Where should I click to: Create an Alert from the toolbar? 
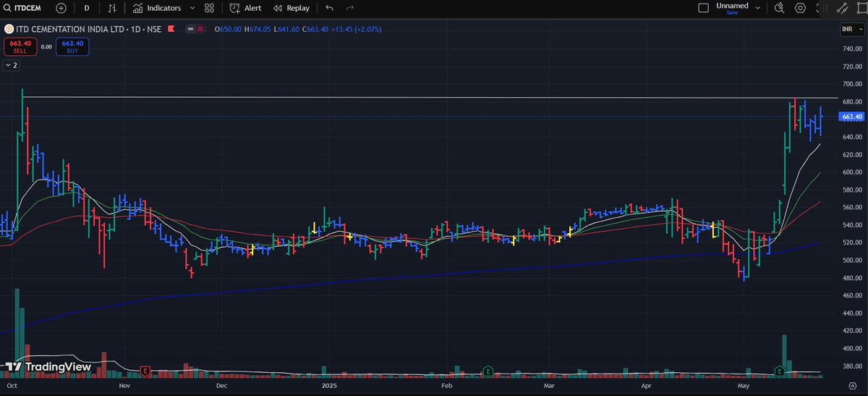[x=245, y=8]
